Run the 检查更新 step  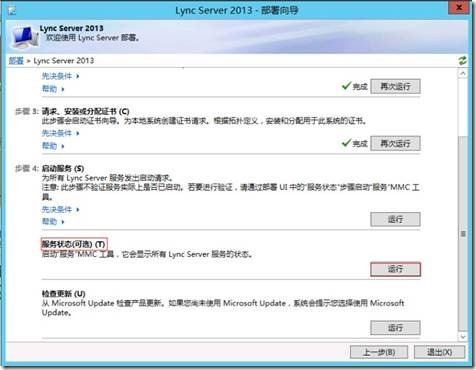(395, 328)
